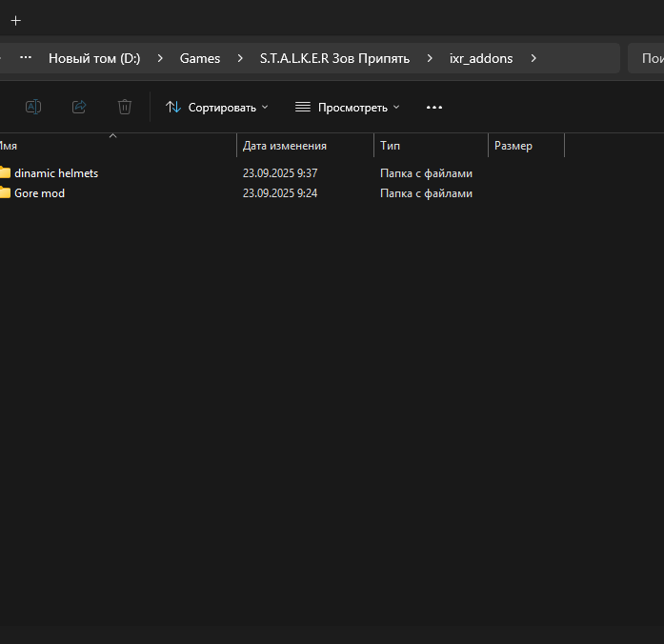Screen dimensions: 664x644
Task: Add a new tab with the plus button
Action: [x=16, y=20]
